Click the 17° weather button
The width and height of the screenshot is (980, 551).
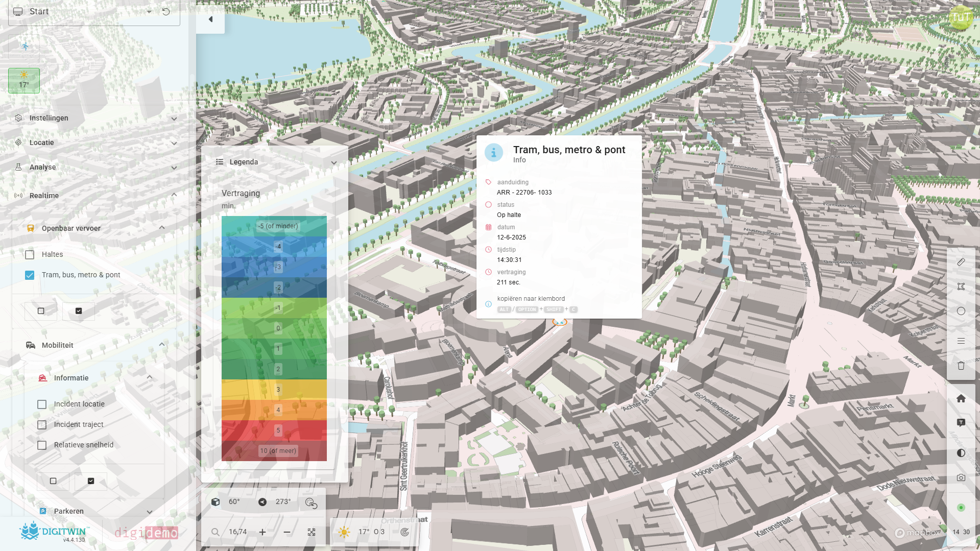pyautogui.click(x=24, y=81)
